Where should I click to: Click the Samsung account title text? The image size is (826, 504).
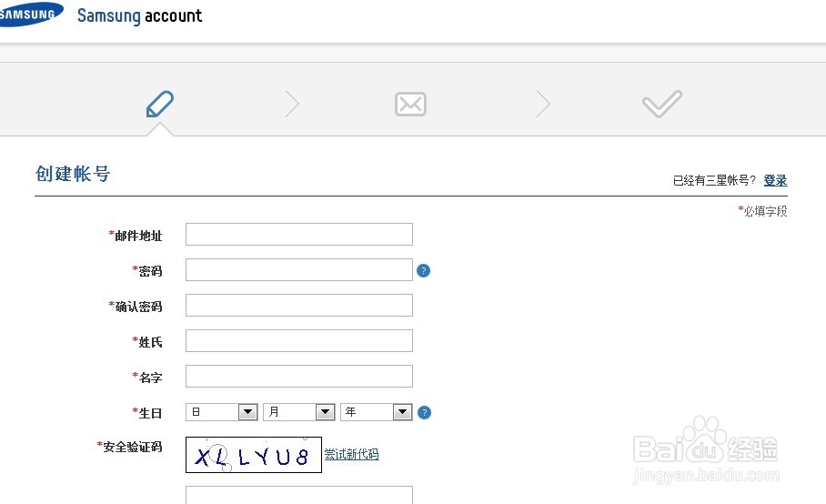[x=139, y=15]
